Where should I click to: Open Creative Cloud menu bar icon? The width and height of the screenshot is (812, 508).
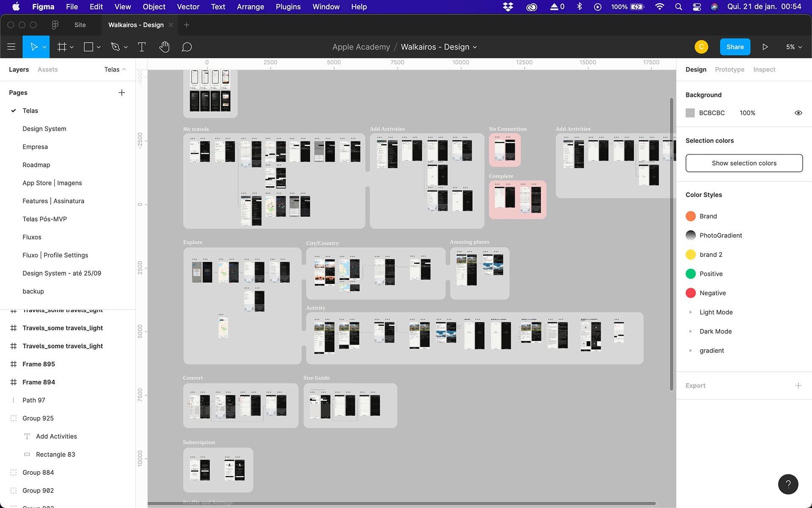[532, 7]
